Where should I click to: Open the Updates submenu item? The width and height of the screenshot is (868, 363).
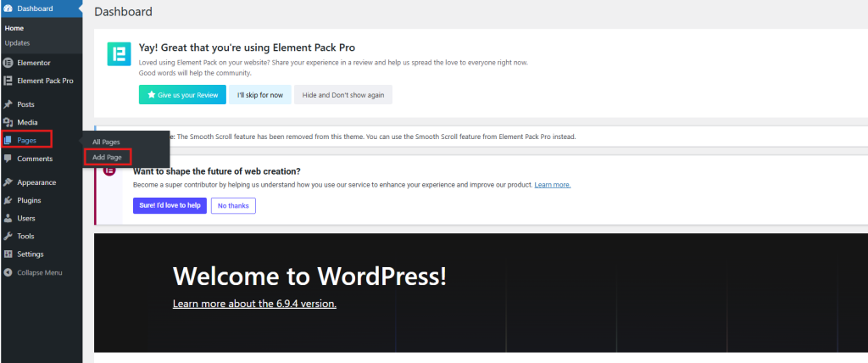point(17,42)
